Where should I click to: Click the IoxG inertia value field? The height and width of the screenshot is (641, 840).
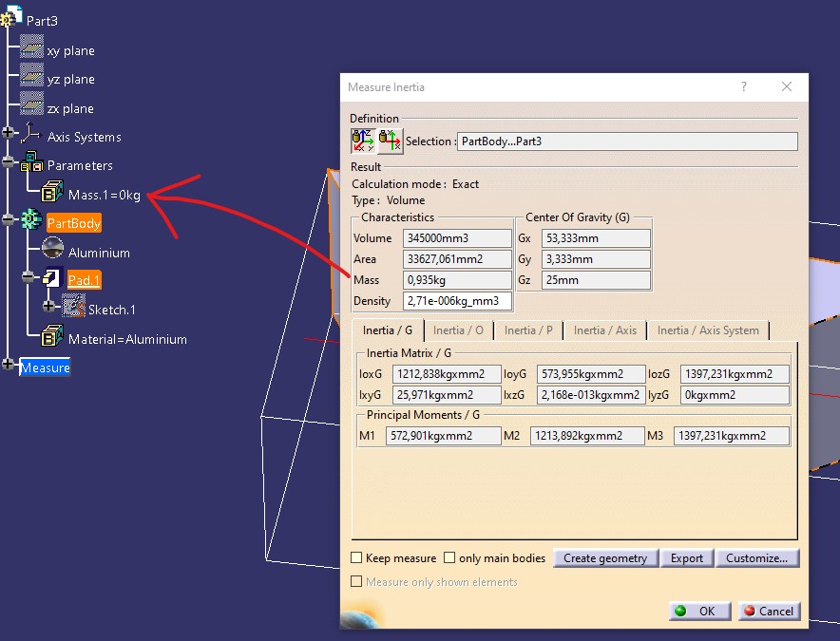[x=447, y=374]
